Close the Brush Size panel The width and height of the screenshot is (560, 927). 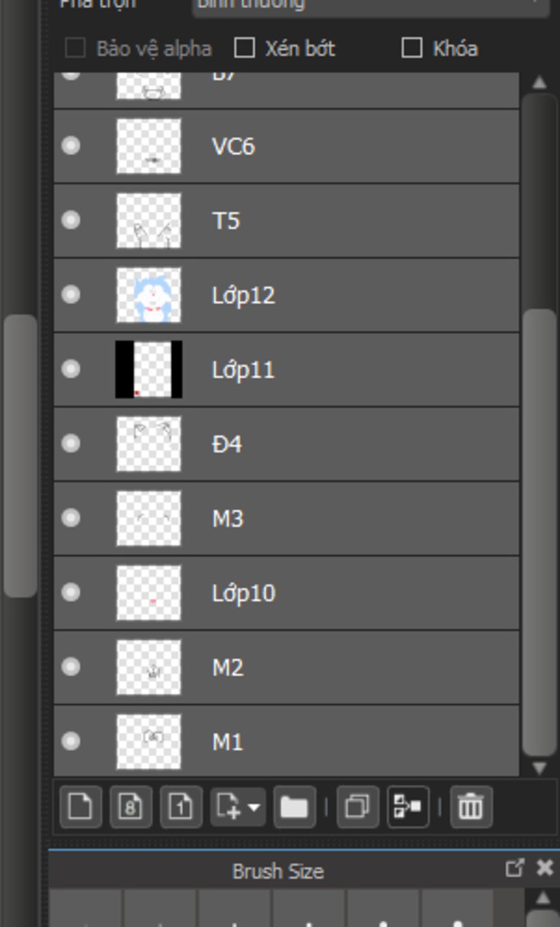pos(545,868)
